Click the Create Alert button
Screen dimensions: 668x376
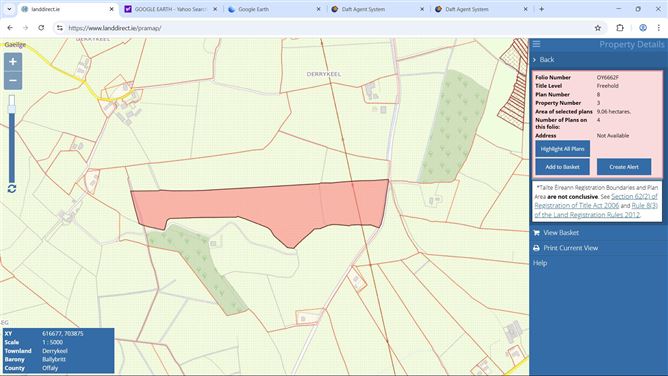coord(624,167)
